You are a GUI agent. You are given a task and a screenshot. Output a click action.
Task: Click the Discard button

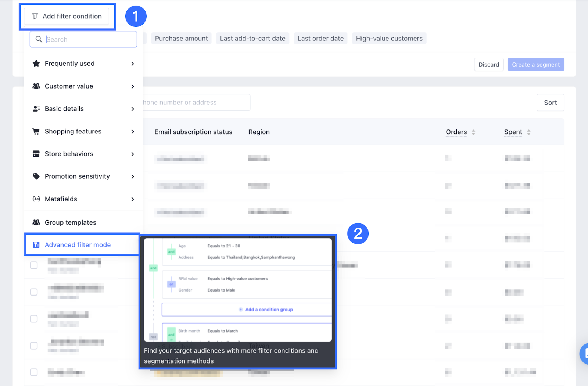(488, 65)
